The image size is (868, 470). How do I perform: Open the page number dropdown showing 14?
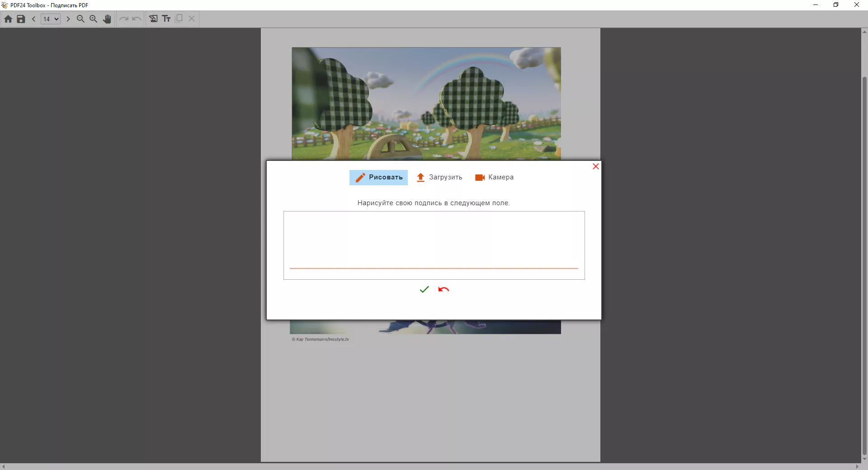(51, 19)
